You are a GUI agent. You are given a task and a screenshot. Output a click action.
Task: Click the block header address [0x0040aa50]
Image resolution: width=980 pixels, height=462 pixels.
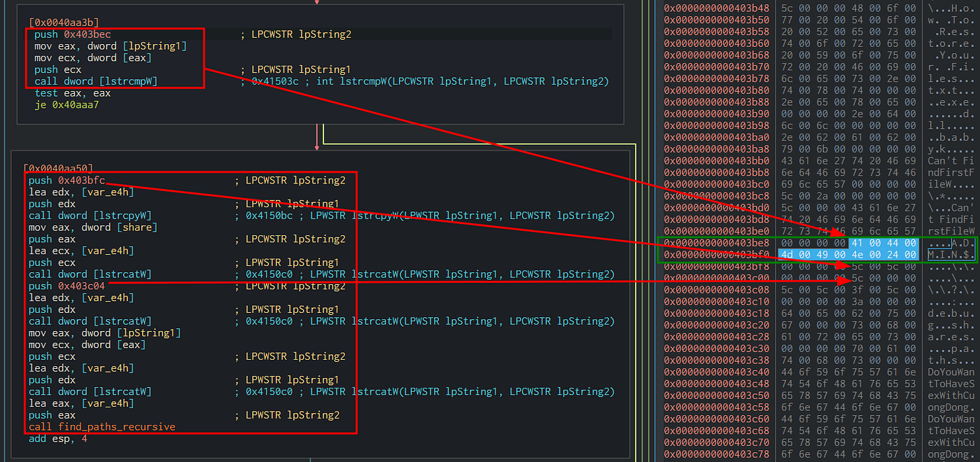pos(57,168)
